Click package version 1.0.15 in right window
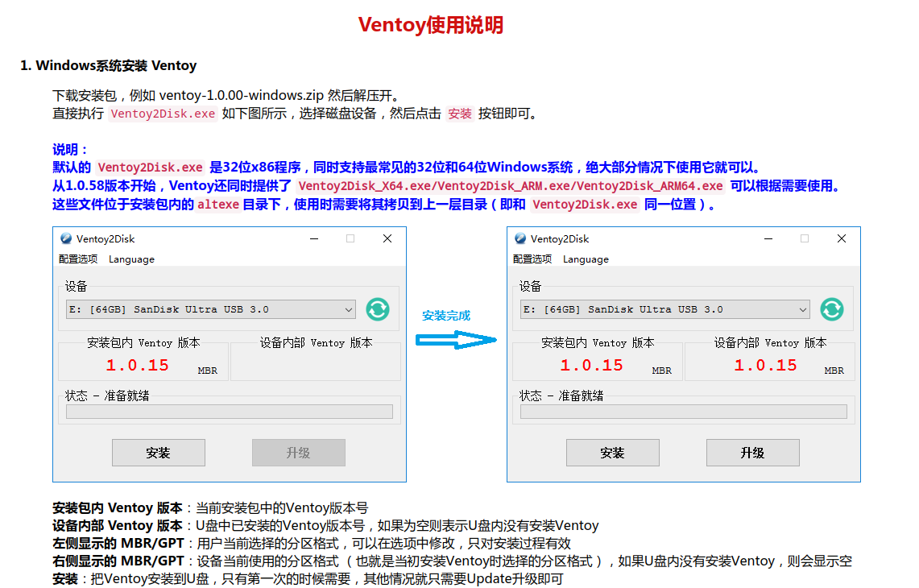This screenshot has height=588, width=919. coord(591,365)
